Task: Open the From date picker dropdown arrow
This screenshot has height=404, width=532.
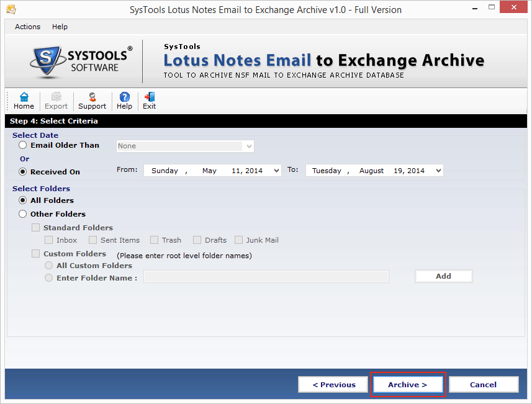Action: click(x=276, y=171)
